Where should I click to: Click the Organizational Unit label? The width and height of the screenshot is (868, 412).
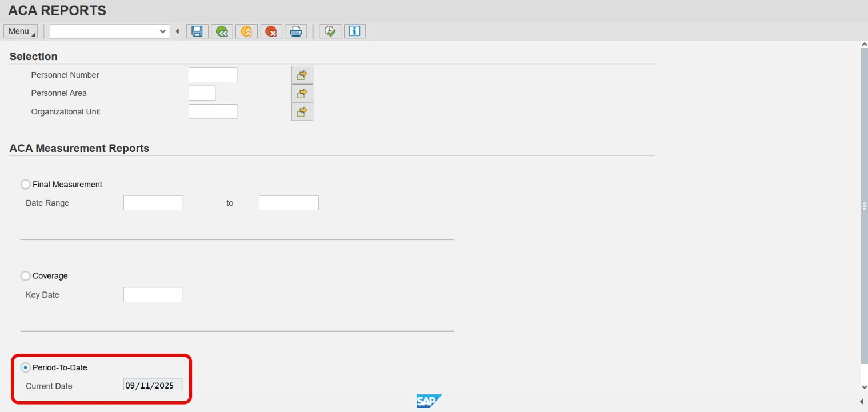pos(66,111)
